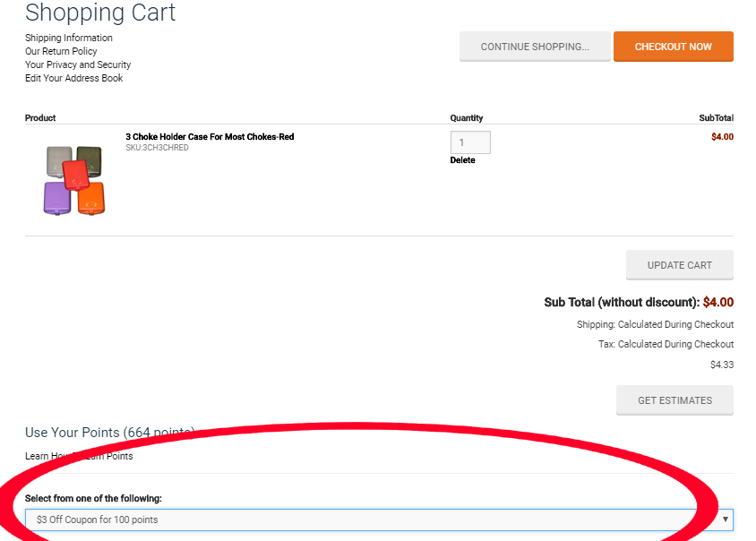This screenshot has height=541, width=756.
Task: Open the 3 Choke Holder Case product title
Action: pyautogui.click(x=210, y=137)
